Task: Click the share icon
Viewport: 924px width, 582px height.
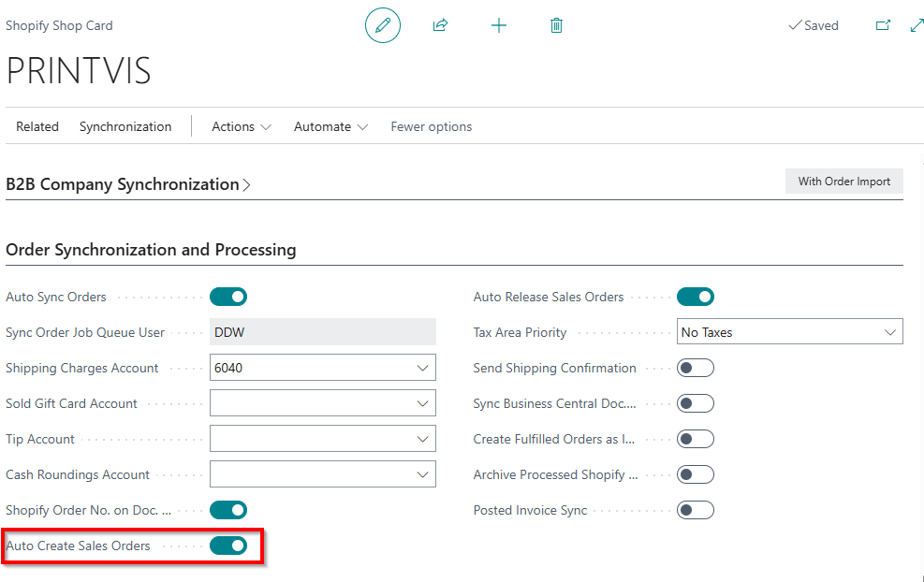Action: (x=440, y=25)
